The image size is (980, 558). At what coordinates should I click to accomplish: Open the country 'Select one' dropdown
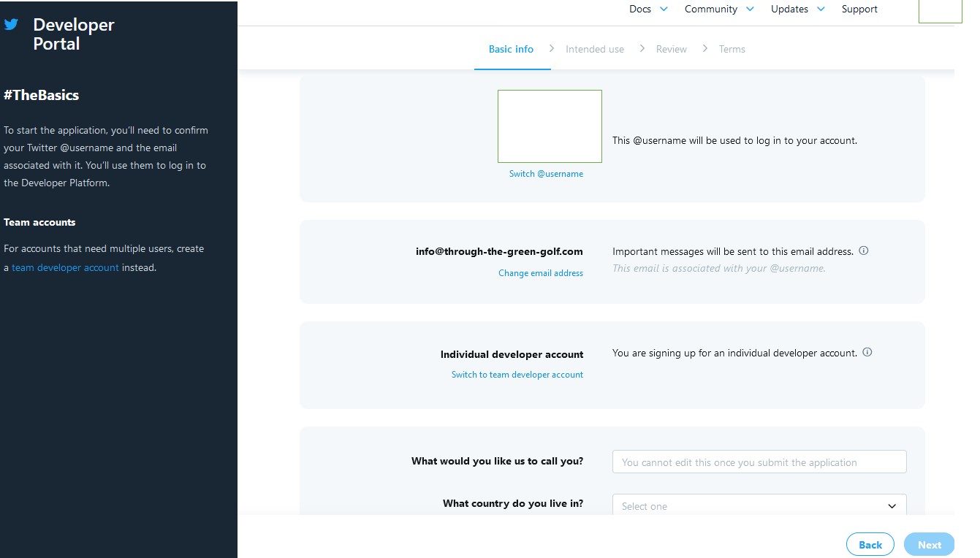(759, 506)
